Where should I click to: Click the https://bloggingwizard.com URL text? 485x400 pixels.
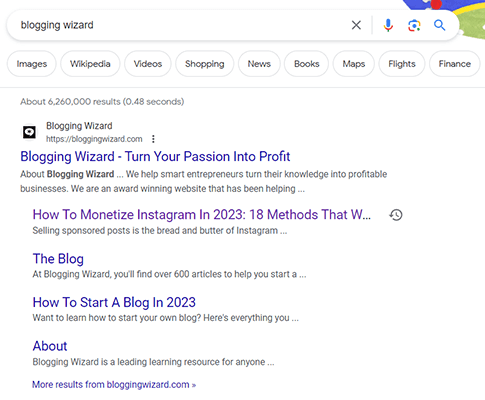[94, 139]
